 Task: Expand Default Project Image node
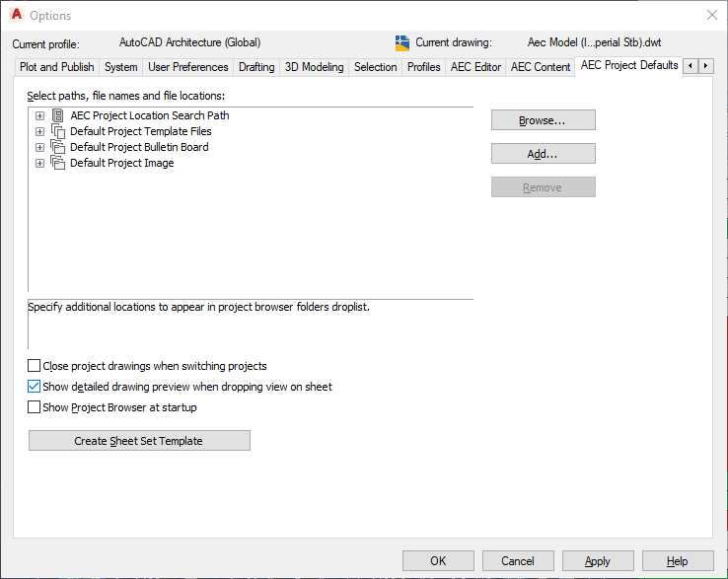coord(39,163)
